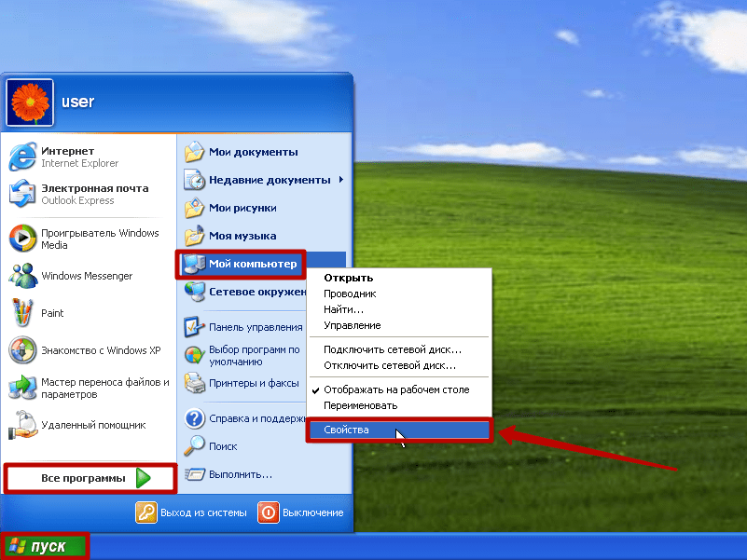Click the Выключение text label

click(313, 512)
